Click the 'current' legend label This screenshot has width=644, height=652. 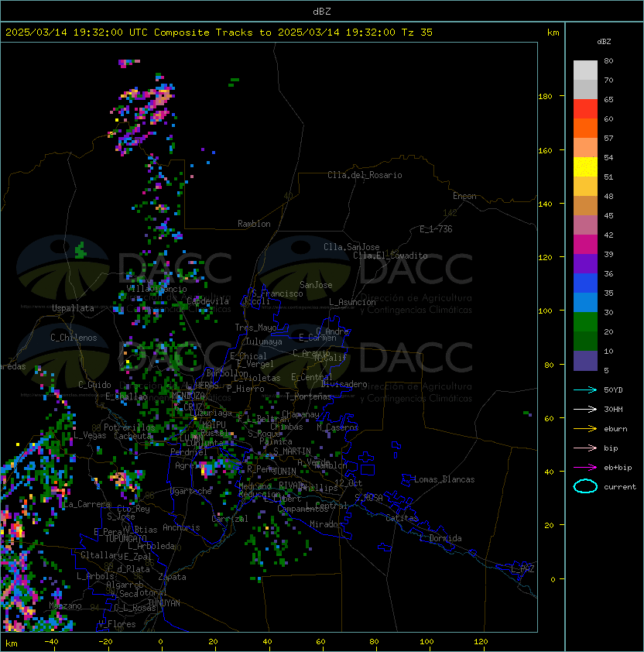(620, 487)
